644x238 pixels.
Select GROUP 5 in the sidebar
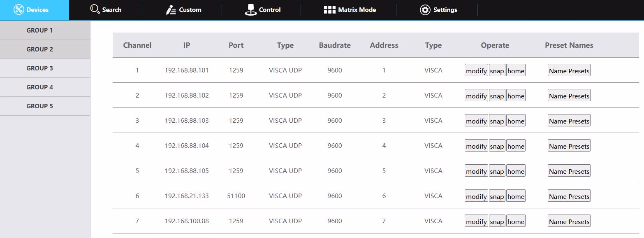pyautogui.click(x=45, y=106)
